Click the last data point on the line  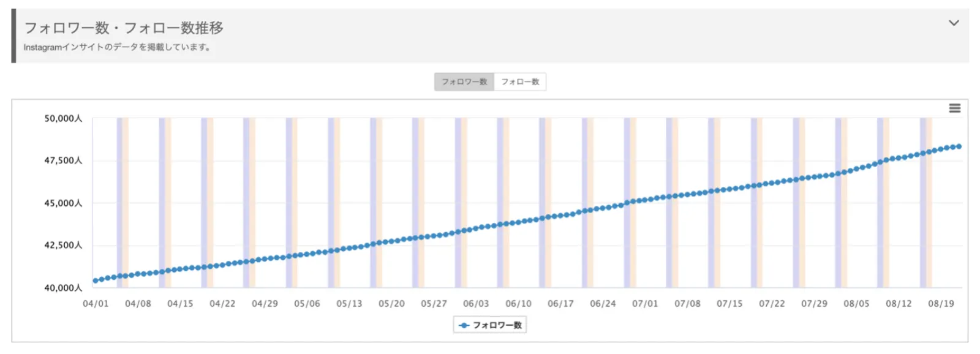coord(959,146)
